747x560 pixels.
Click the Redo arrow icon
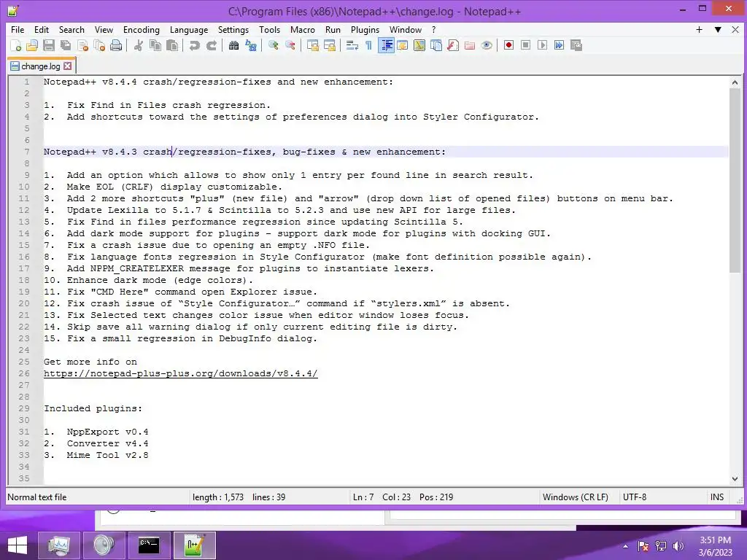(212, 45)
